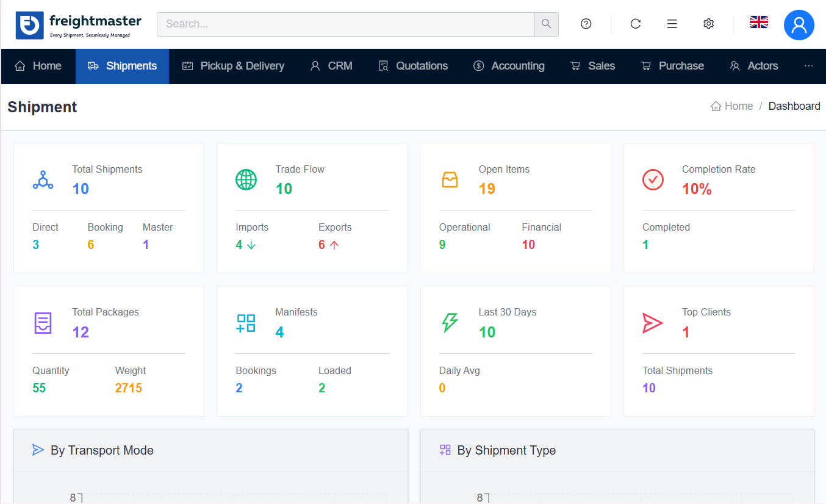This screenshot has width=826, height=504.
Task: Click inside the Search input field
Action: point(345,24)
